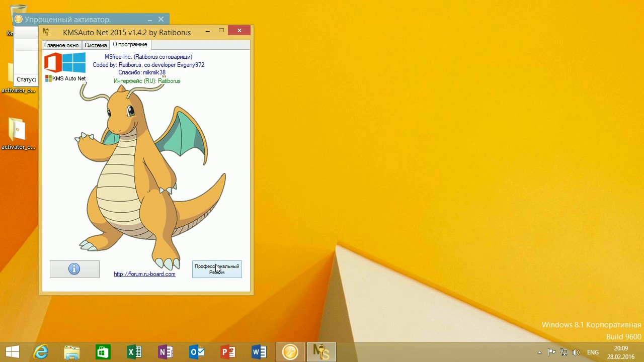Click the Статус: label in Упрощенный активатор
Viewport: 644px width, 362px height.
[x=26, y=79]
